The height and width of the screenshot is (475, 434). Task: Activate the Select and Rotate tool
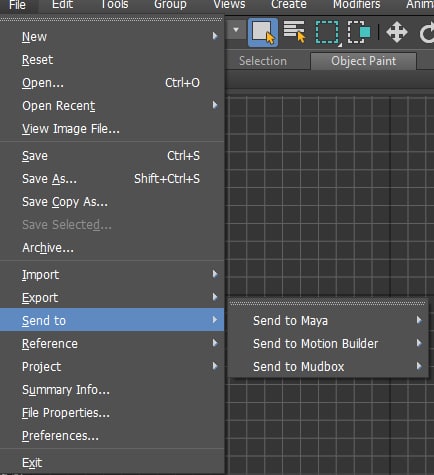(x=426, y=32)
